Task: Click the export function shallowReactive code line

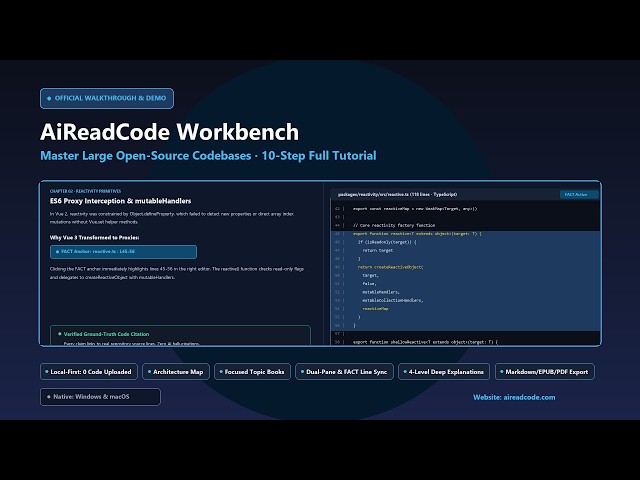Action: pyautogui.click(x=425, y=342)
